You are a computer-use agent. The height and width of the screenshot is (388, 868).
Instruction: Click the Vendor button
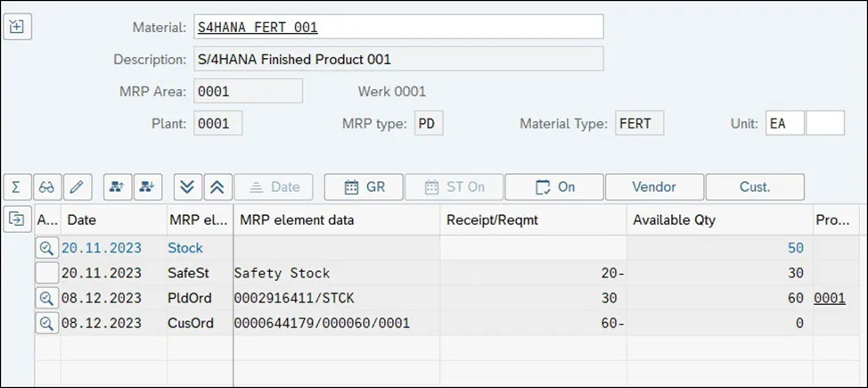[x=654, y=186]
